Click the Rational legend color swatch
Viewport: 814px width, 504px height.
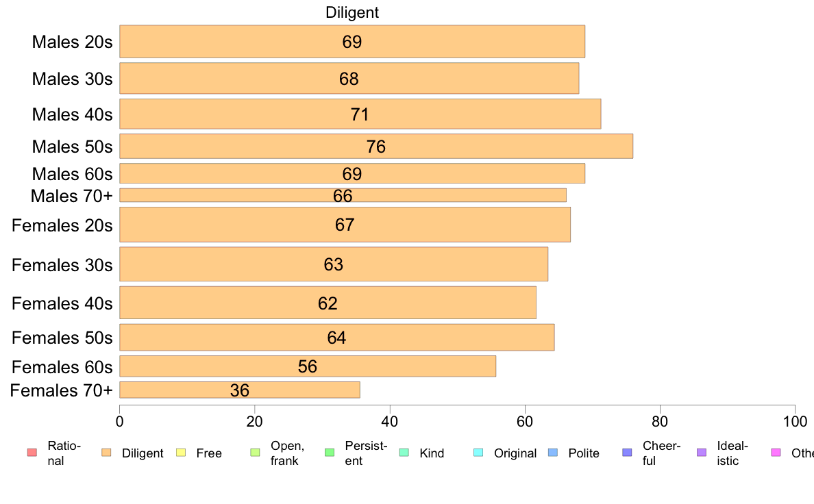click(32, 453)
